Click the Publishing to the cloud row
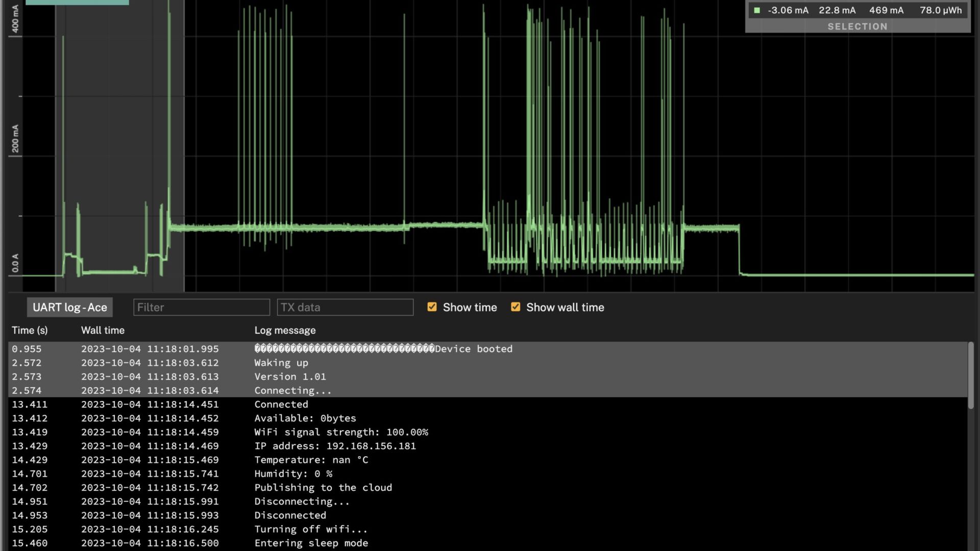 pyautogui.click(x=323, y=487)
